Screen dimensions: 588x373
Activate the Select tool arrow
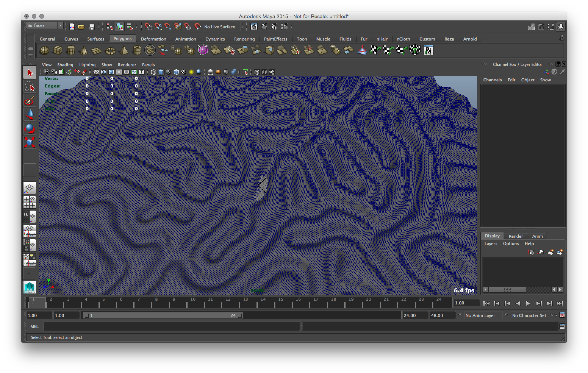[x=30, y=73]
